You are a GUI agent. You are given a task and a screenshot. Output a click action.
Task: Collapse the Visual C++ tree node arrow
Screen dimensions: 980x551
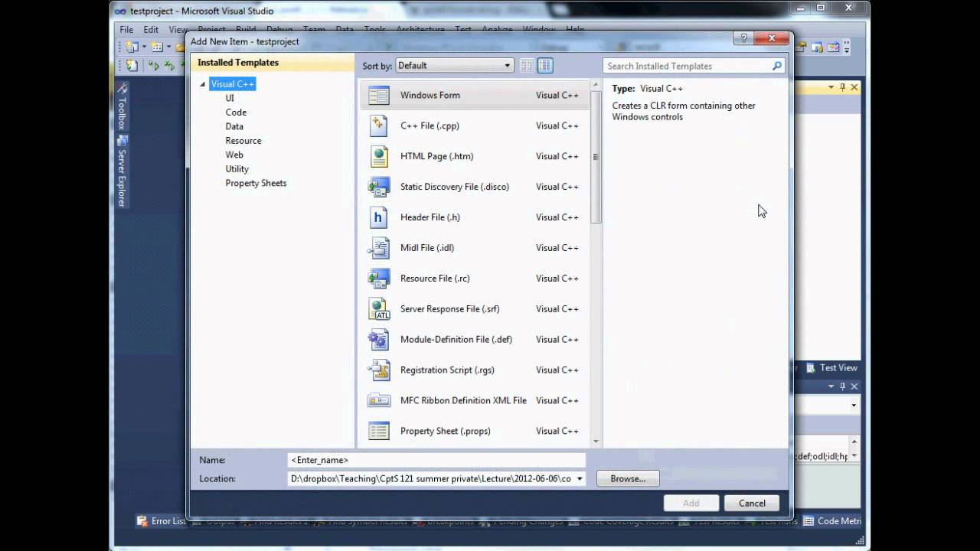tap(203, 84)
